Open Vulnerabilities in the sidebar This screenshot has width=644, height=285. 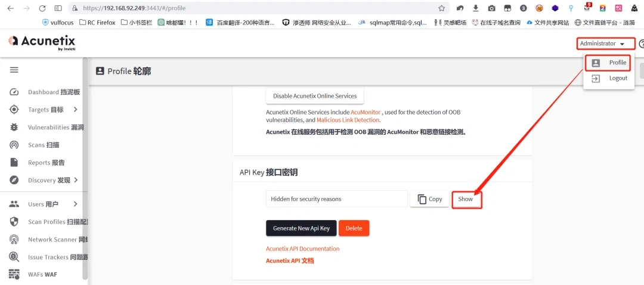click(55, 128)
